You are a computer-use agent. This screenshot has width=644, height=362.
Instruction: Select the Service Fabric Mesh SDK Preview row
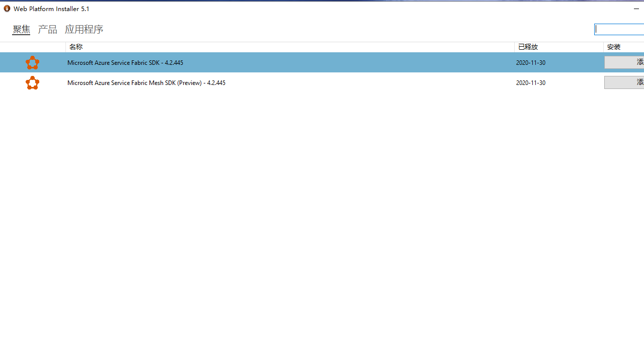[252, 82]
